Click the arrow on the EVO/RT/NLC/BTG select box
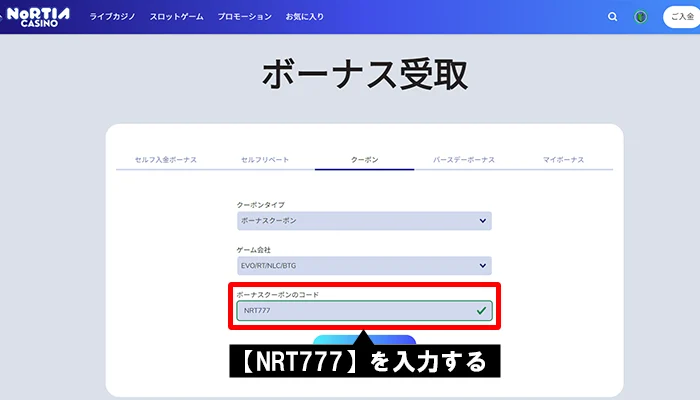The width and height of the screenshot is (700, 400). (482, 266)
